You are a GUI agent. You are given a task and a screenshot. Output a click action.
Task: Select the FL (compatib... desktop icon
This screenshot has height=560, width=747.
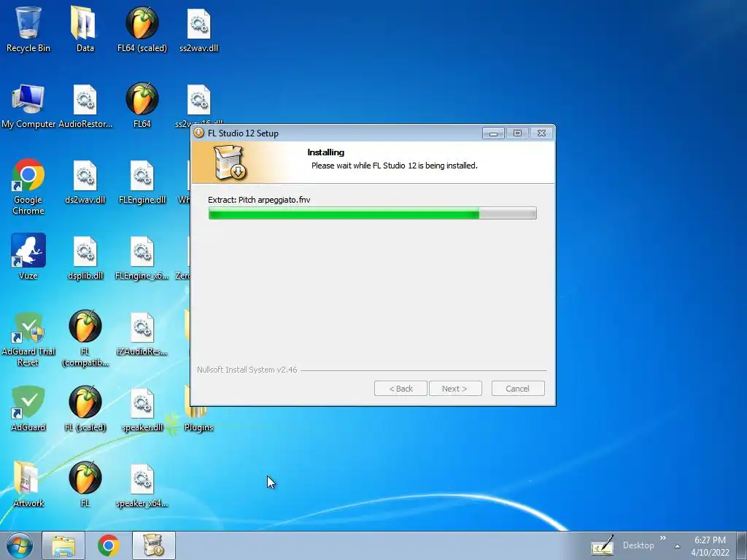coord(85,338)
